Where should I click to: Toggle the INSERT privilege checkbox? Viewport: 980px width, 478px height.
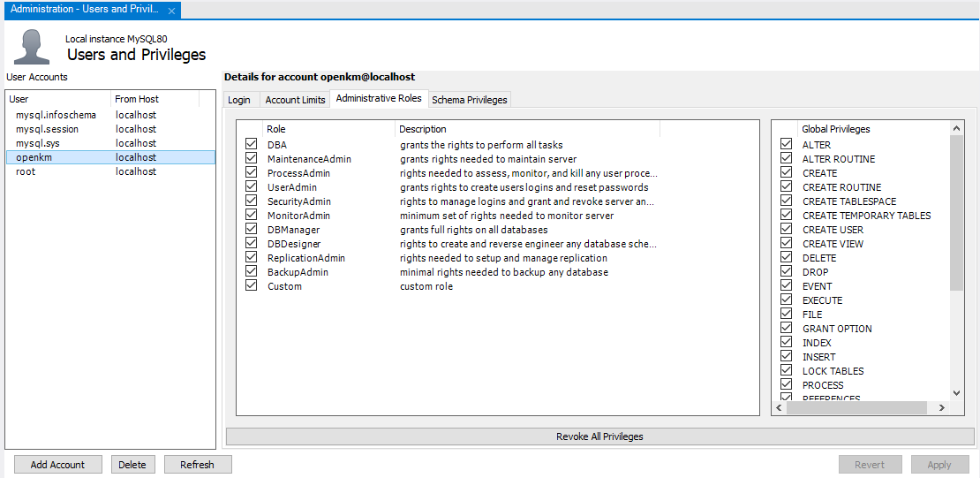(787, 357)
